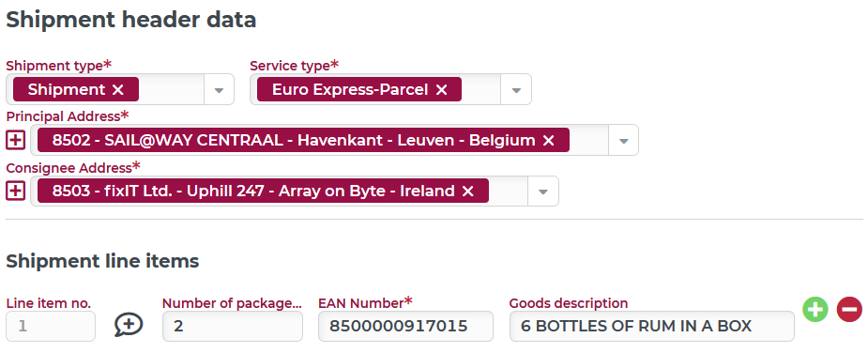
Task: Open the Principal Address dropdown arrow
Action: (x=623, y=141)
